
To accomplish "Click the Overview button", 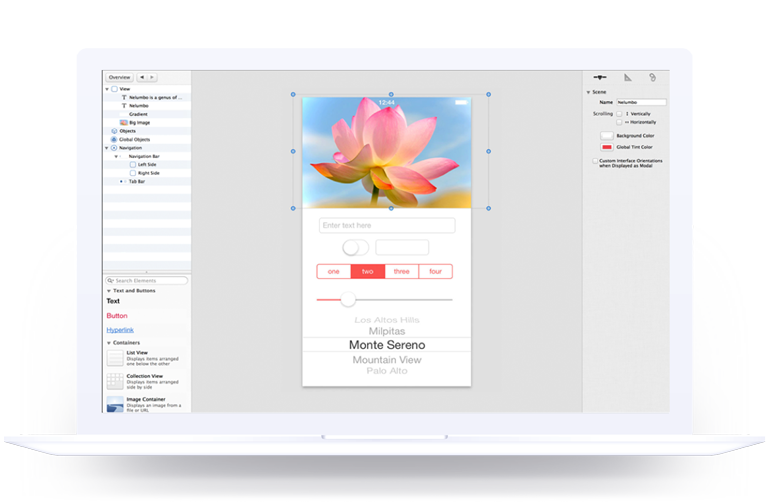I will coord(119,77).
